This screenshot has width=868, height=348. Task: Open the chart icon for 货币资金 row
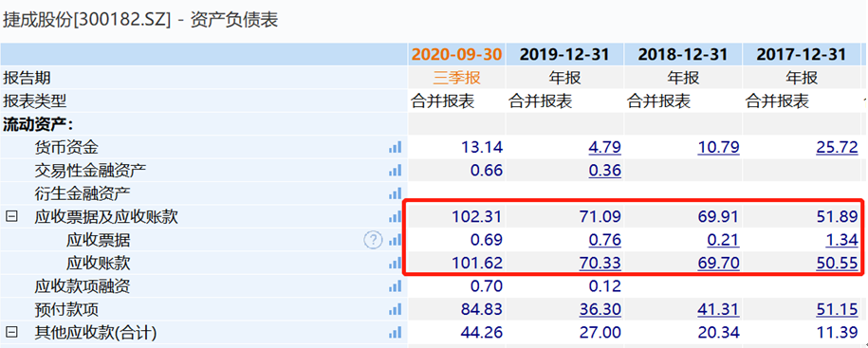pos(395,147)
